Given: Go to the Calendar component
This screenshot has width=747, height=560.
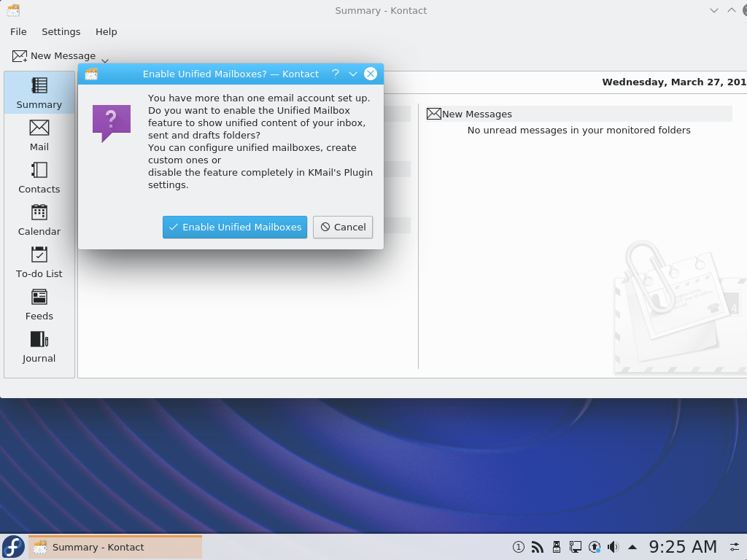Looking at the screenshot, I should tap(39, 220).
